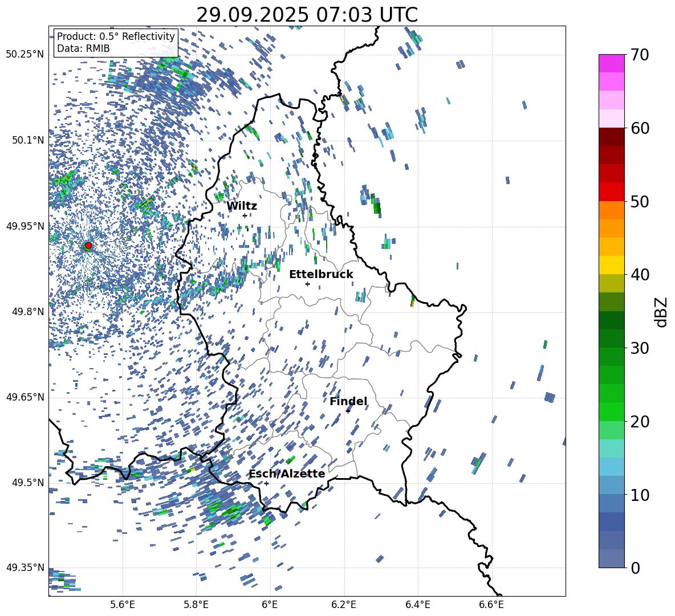Click the bright red 50 dBZ swatch

pos(611,192)
